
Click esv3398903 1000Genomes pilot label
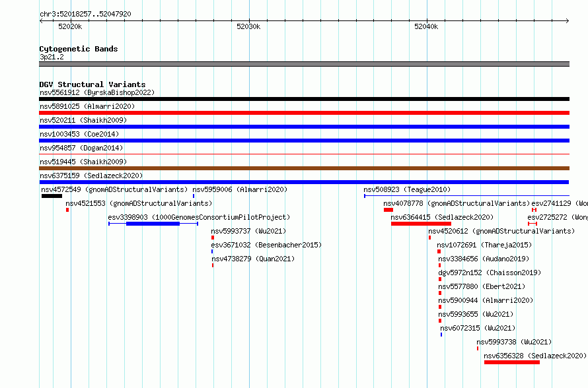click(199, 217)
